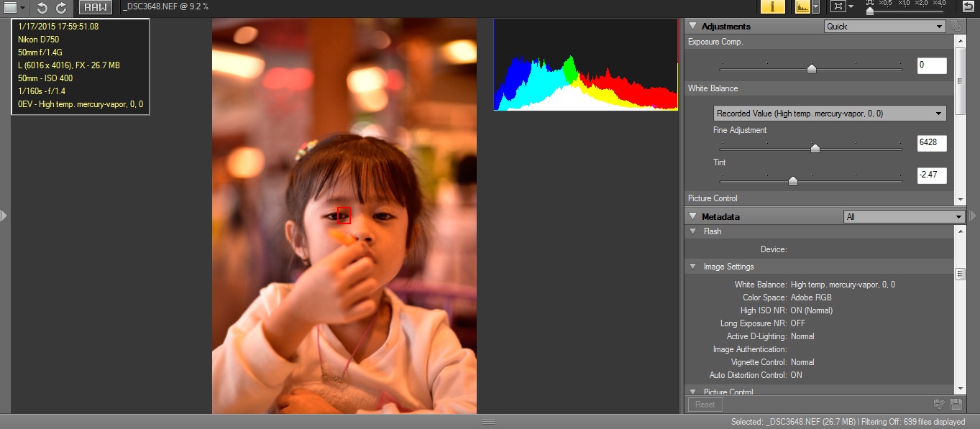This screenshot has width=980, height=429.
Task: Toggle the yellow image info overlay button
Action: (x=772, y=7)
